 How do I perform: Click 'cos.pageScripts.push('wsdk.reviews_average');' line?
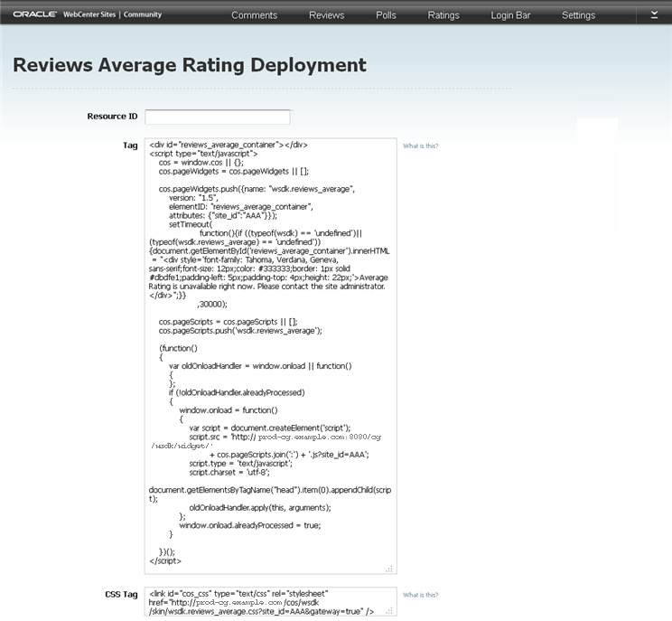point(240,331)
